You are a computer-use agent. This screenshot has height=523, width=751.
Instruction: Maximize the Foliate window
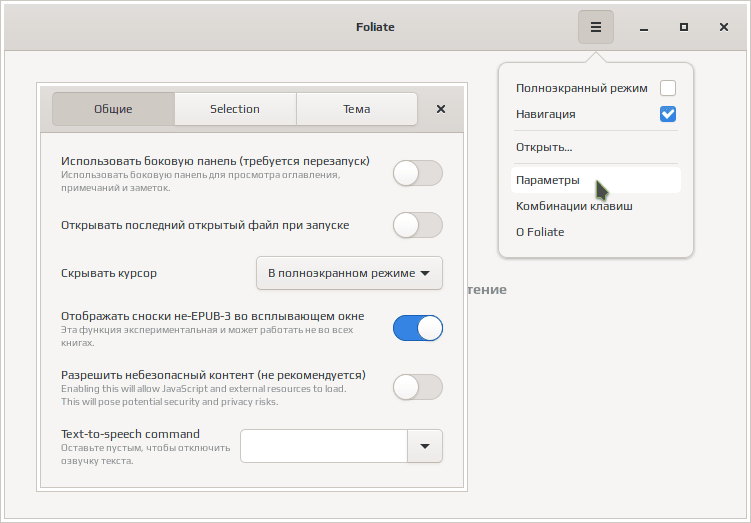683,27
